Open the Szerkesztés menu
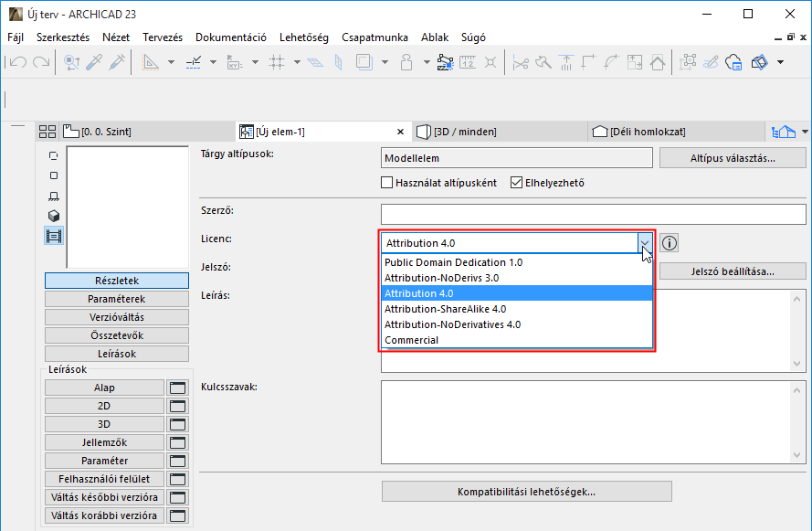The image size is (812, 531). 63,37
